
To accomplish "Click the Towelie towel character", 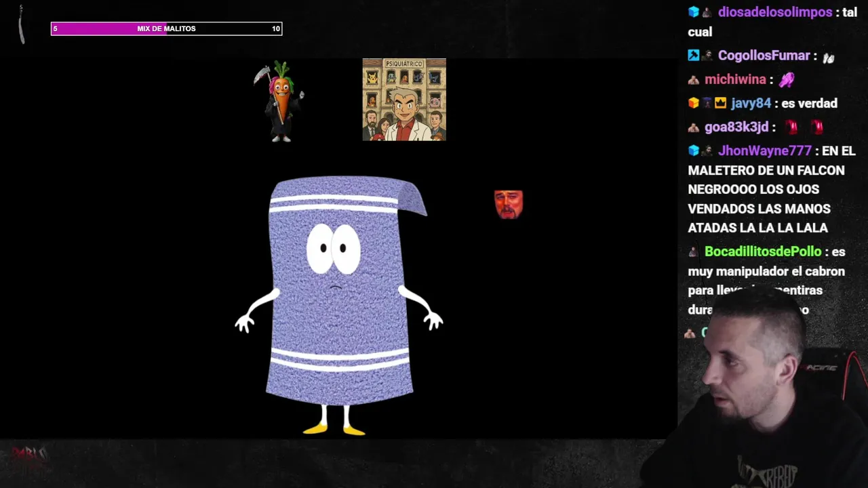I will tap(339, 305).
